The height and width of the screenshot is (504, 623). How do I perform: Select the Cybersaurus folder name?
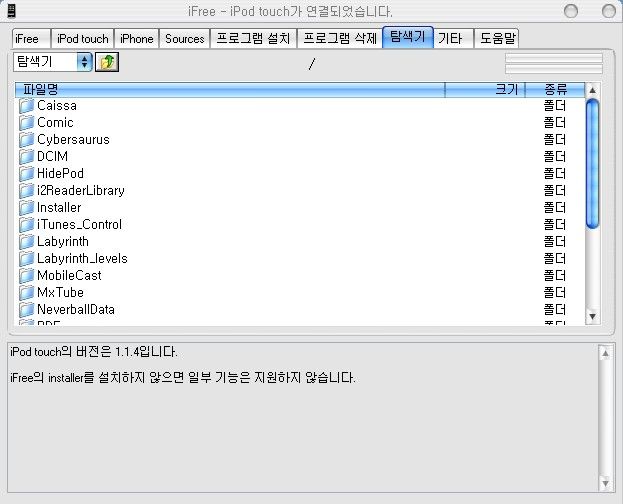coord(73,140)
